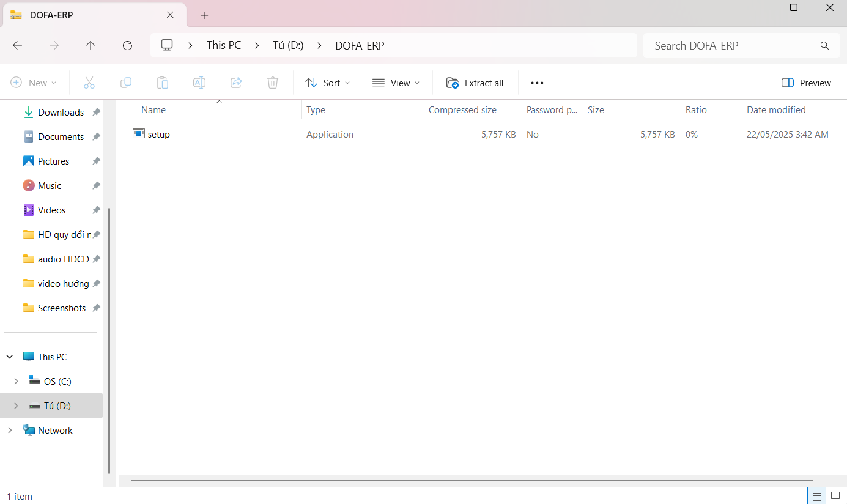The height and width of the screenshot is (504, 847).
Task: Click the search magnifier icon
Action: [824, 46]
